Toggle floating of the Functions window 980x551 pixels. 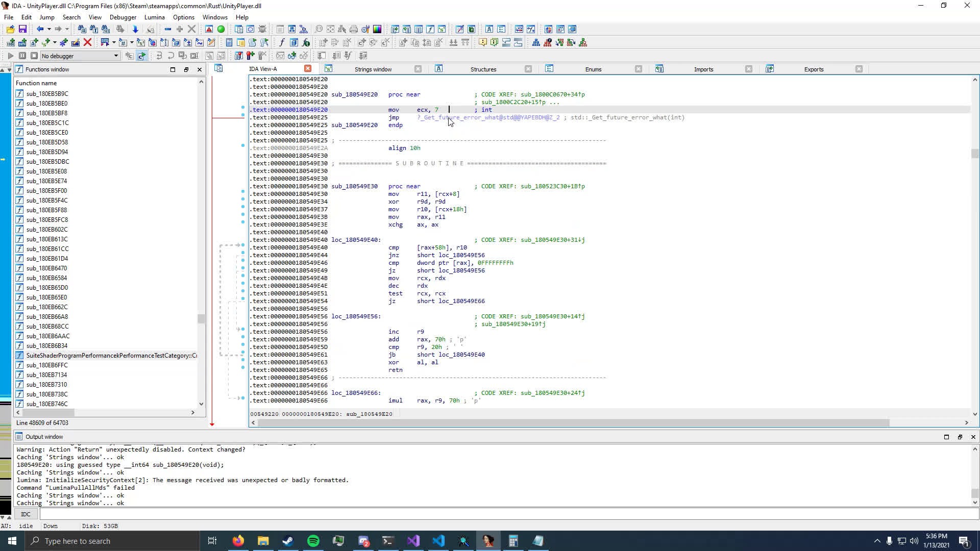186,69
